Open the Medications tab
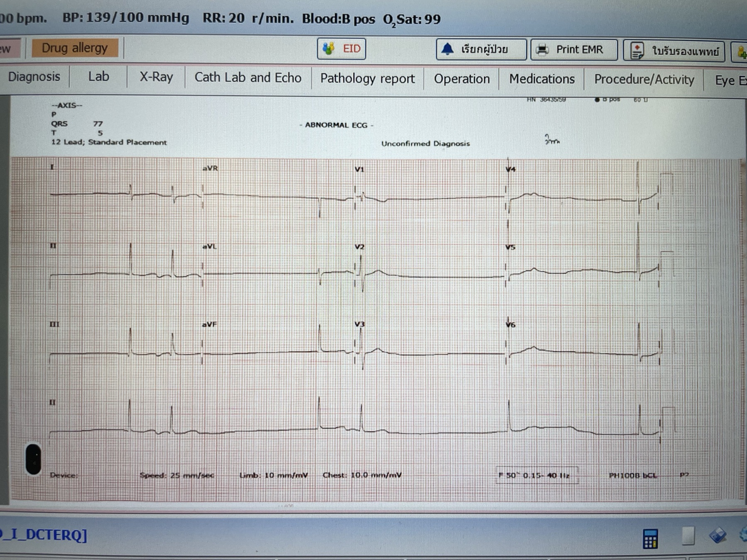This screenshot has height=560, width=747. tap(542, 79)
